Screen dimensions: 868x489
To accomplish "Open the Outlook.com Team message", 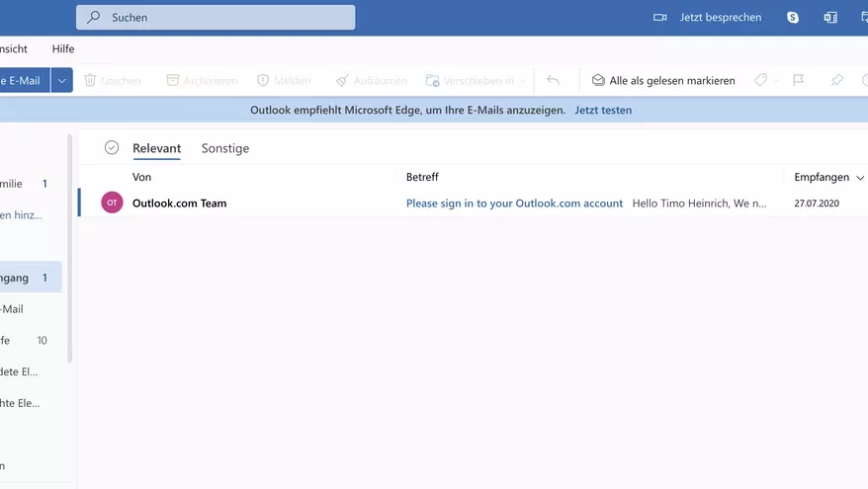I will 179,204.
